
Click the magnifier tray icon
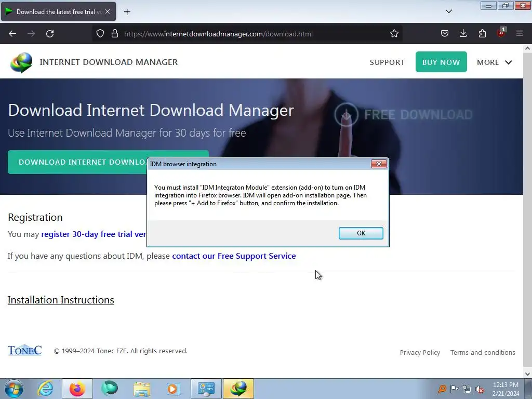coord(442,389)
